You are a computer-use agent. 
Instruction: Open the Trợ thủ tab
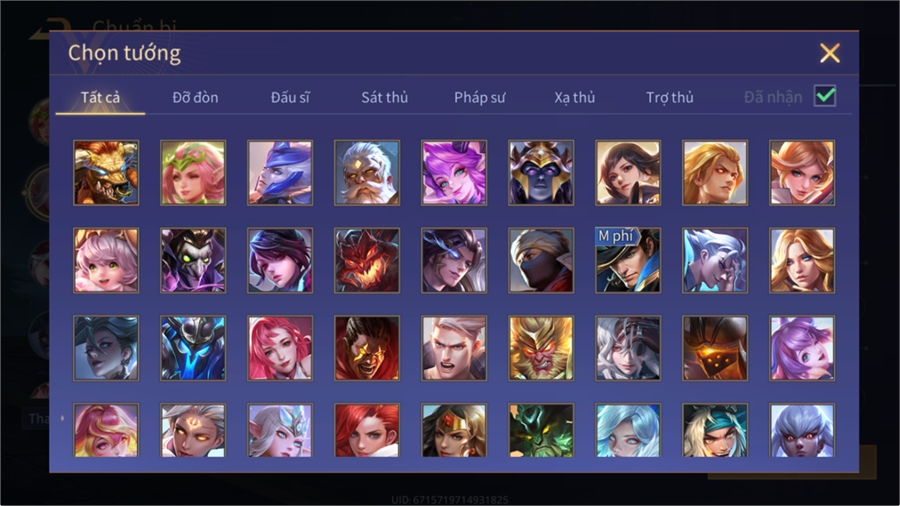(x=670, y=98)
